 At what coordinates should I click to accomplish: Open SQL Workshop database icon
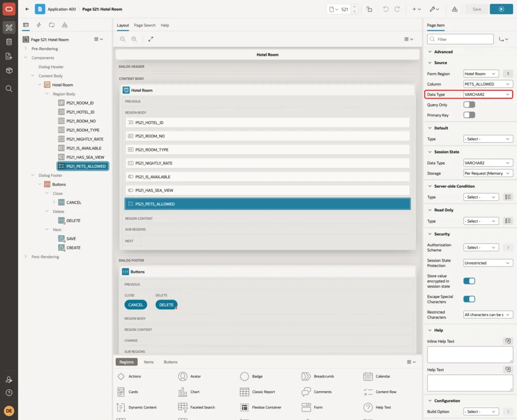pyautogui.click(x=9, y=42)
